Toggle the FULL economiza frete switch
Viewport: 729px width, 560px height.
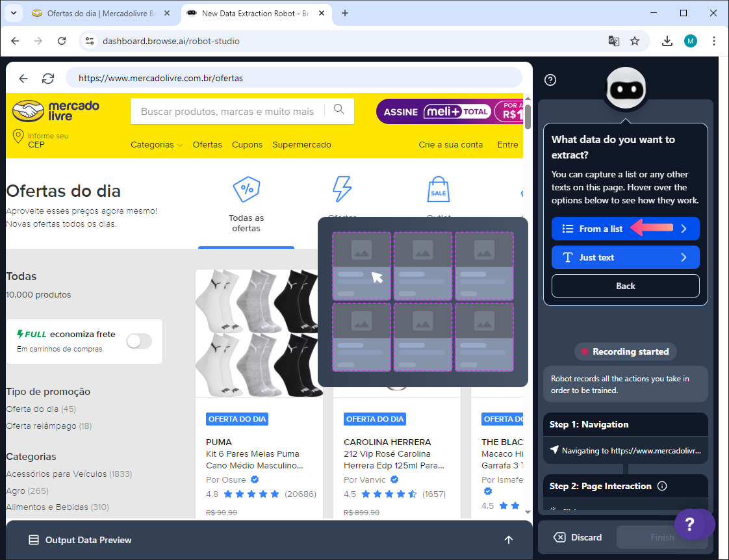139,341
